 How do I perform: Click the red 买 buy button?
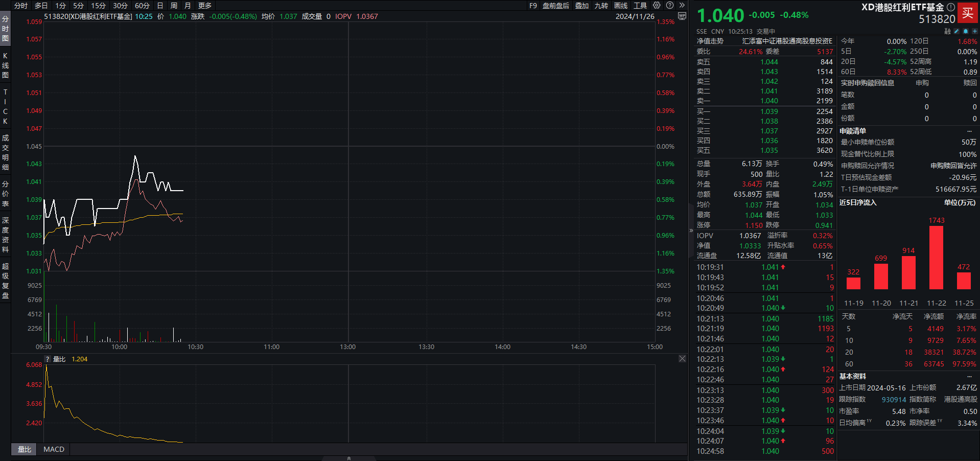(x=968, y=13)
